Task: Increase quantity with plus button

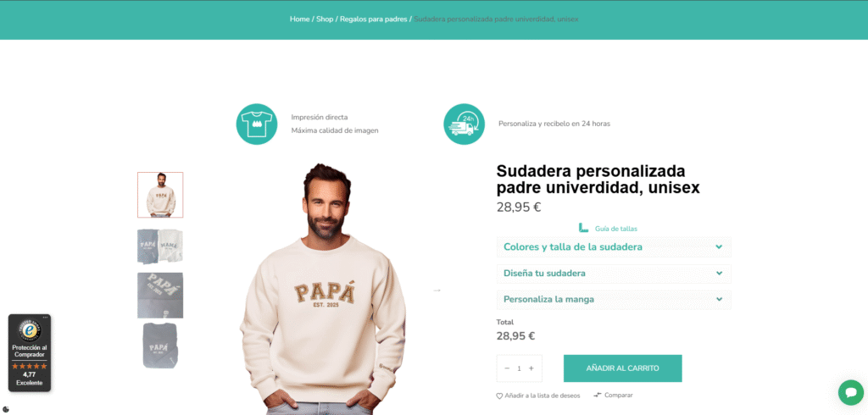Action: click(531, 368)
